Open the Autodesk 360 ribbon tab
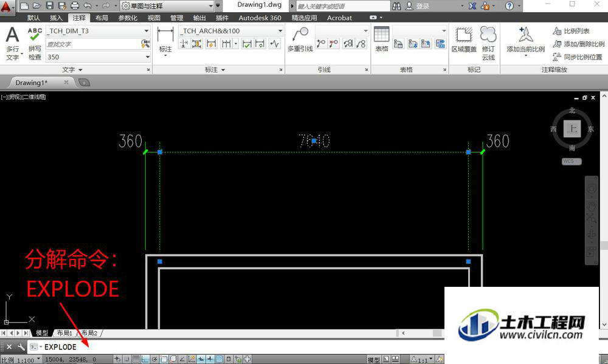 click(x=260, y=18)
